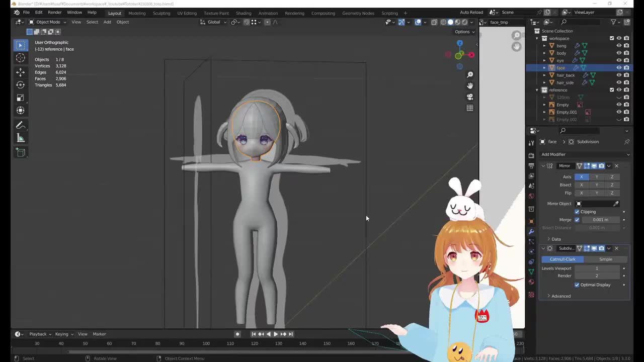
Task: Toggle Bisect X in Mirror modifier
Action: tap(582, 185)
